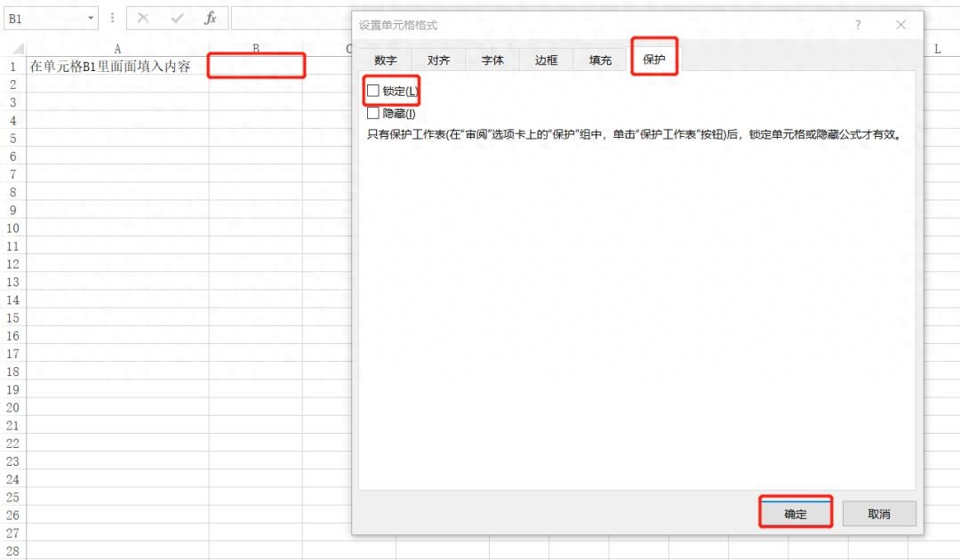Click the 设置单元格格式 dialog title
960x560 pixels.
click(398, 25)
